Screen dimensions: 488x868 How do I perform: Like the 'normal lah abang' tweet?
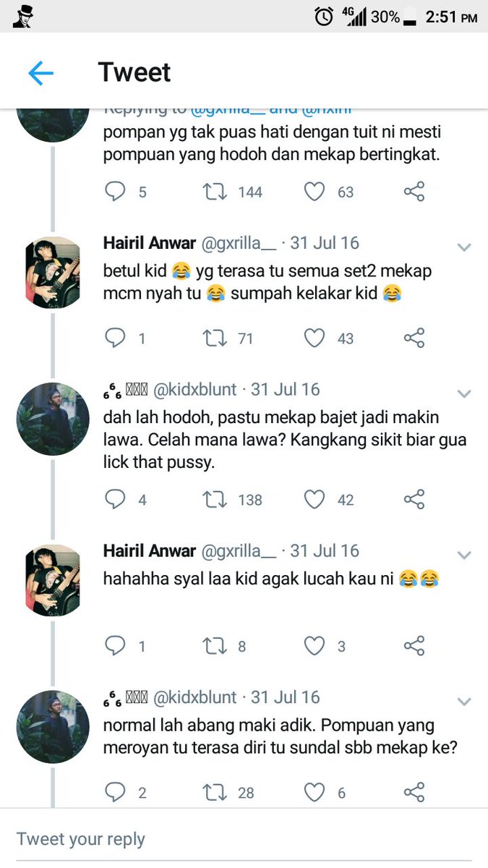[314, 793]
